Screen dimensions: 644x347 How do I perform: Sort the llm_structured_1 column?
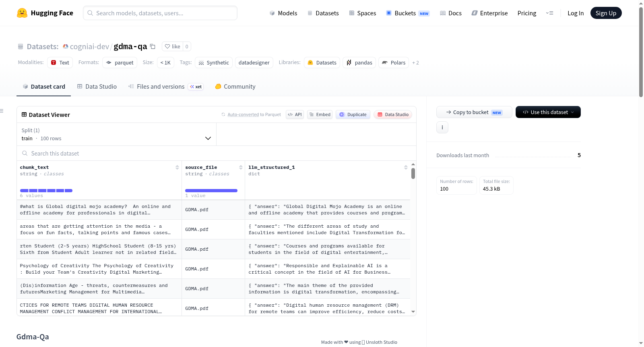point(406,167)
